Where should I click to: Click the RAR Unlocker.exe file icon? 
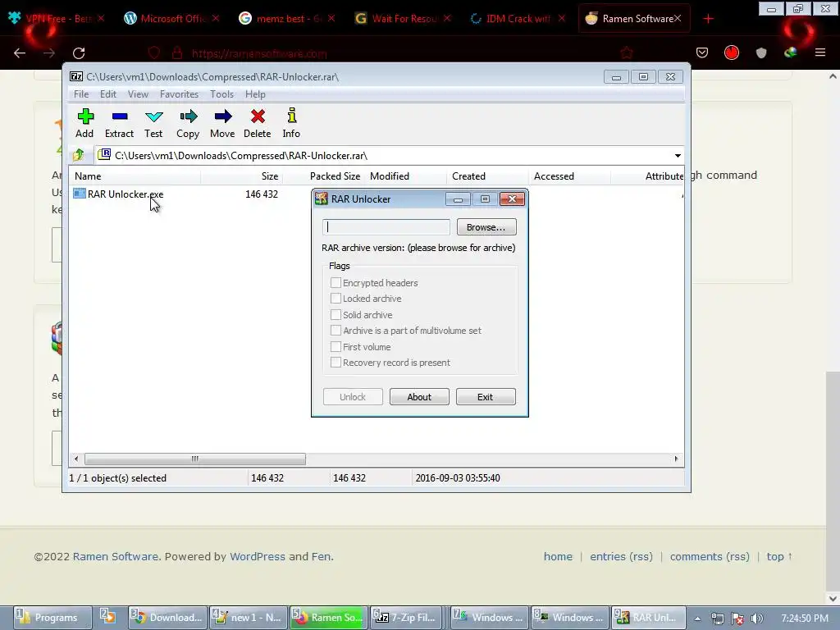80,194
